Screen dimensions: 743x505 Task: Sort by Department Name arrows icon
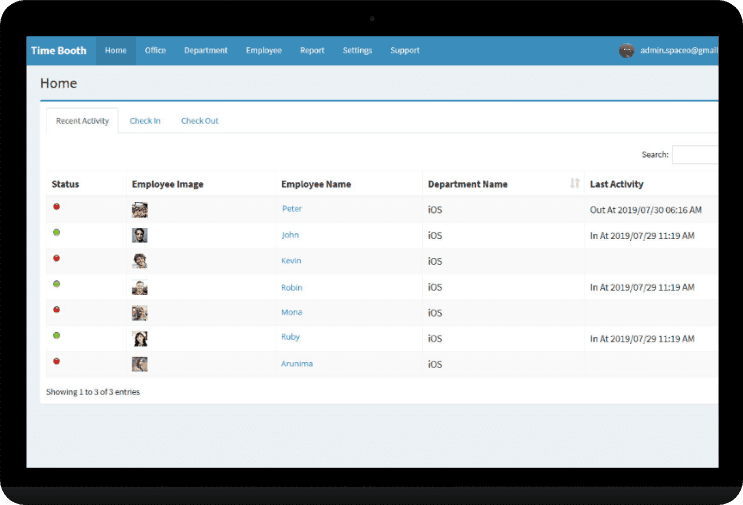575,183
